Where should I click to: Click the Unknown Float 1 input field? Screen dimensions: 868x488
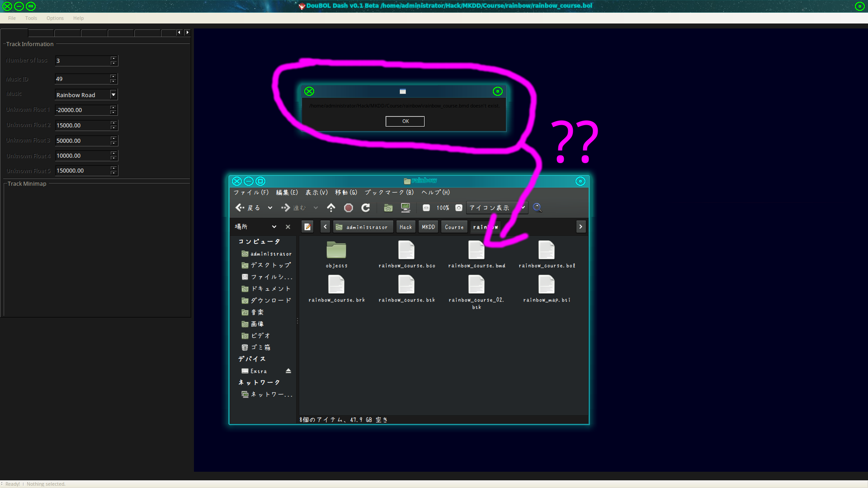tap(82, 110)
